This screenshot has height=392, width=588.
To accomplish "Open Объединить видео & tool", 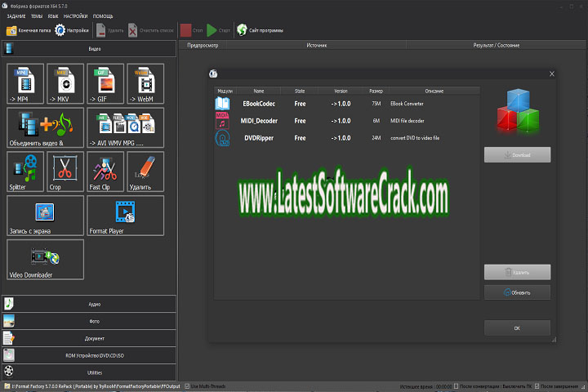I will coord(46,127).
